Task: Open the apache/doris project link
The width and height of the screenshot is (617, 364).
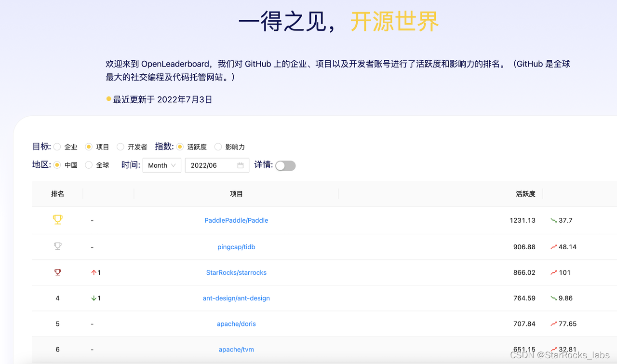Action: coord(236,324)
